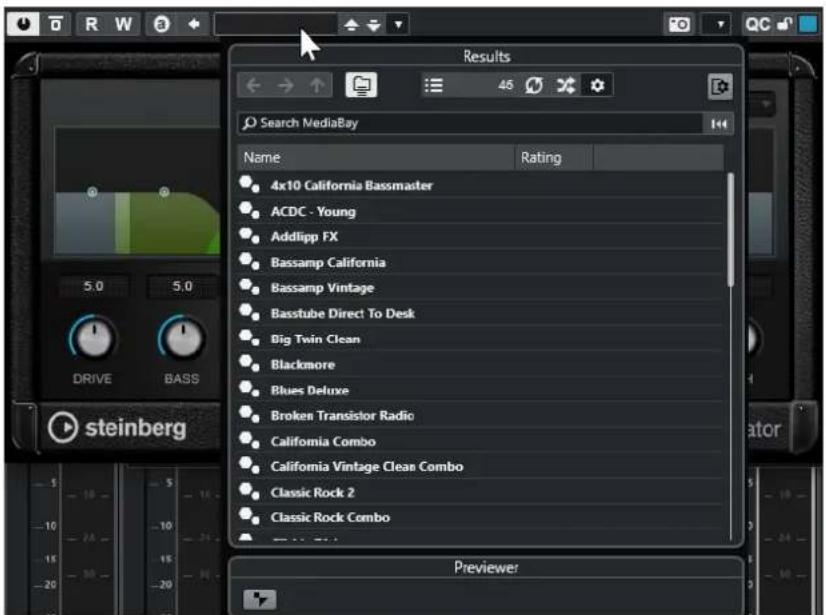Click the list view filter icon
Image resolution: width=826 pixels, height=615 pixels.
[434, 85]
